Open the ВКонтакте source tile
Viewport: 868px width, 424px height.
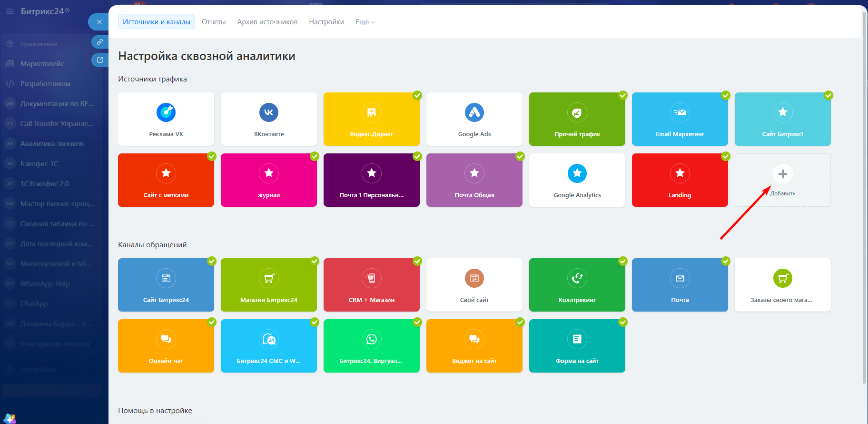tap(269, 119)
